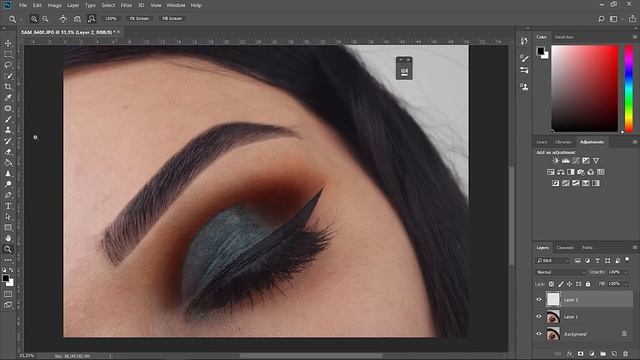Select the Hand tool
This screenshot has width=640, height=360.
8,238
